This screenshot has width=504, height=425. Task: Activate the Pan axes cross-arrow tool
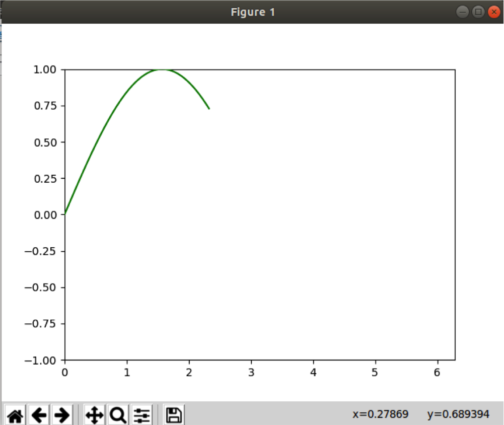pyautogui.click(x=95, y=415)
